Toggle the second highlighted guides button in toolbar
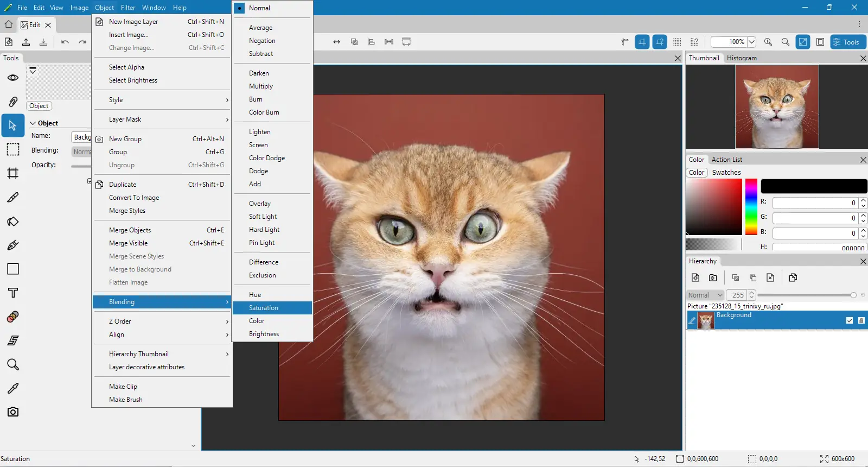Screen dimensions: 868x467 click(660, 42)
